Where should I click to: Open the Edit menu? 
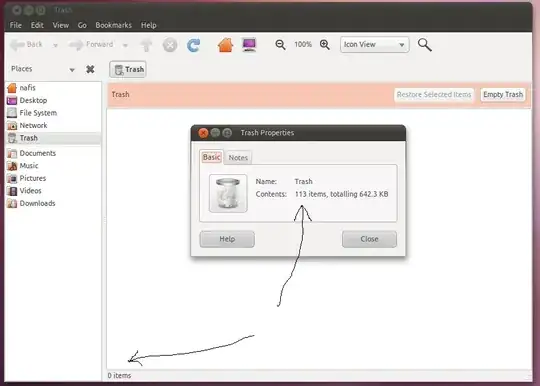[x=37, y=25]
